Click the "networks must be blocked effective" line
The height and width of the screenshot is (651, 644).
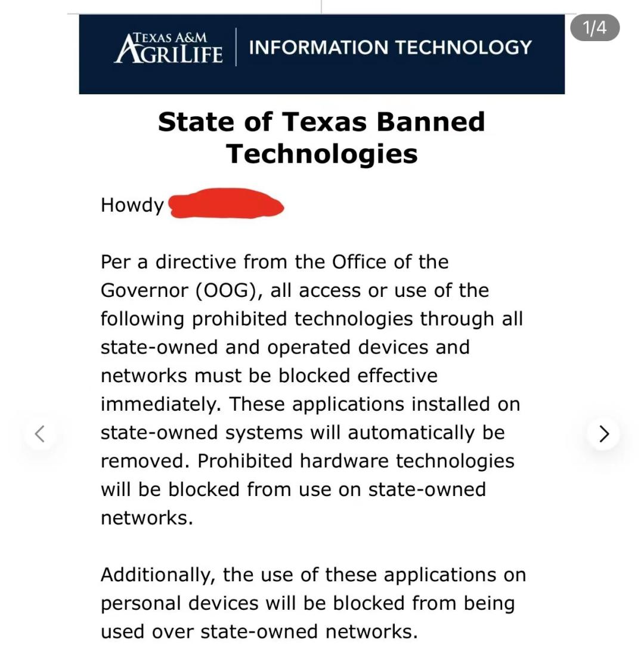pos(269,376)
